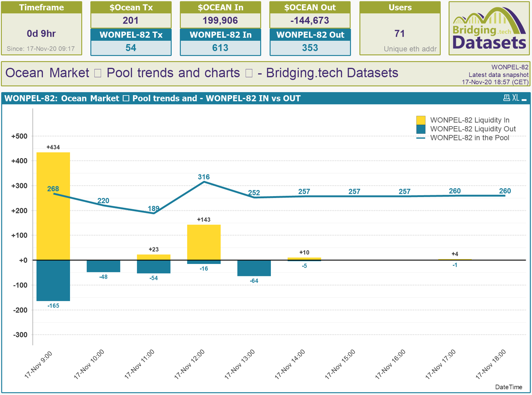This screenshot has height=395, width=532.
Task: Click the pool line's final data point at 18:00
Action: click(x=505, y=196)
